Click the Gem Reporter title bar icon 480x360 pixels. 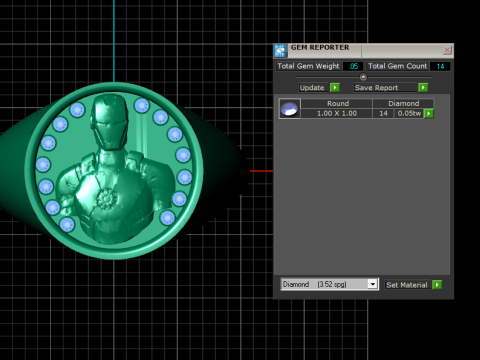coord(280,50)
